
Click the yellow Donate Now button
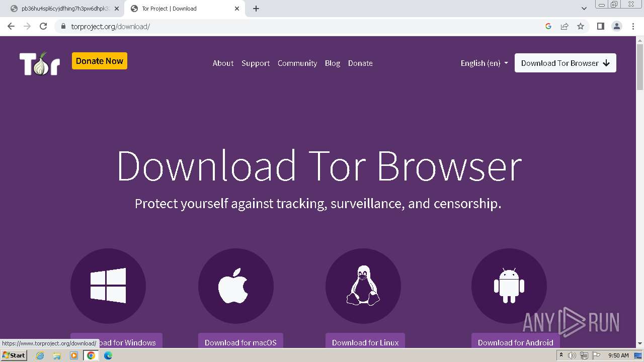click(100, 61)
